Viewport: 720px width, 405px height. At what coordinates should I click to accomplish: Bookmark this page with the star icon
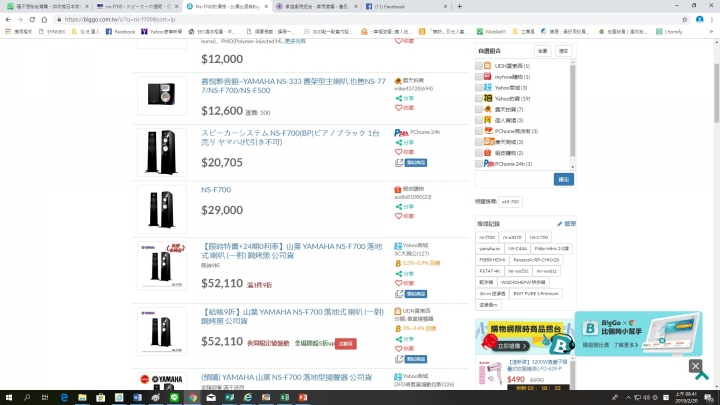coord(684,19)
